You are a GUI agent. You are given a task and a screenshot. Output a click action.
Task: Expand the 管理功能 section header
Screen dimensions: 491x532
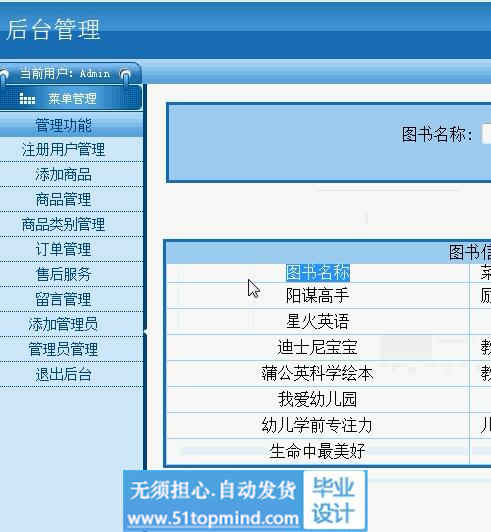(63, 125)
